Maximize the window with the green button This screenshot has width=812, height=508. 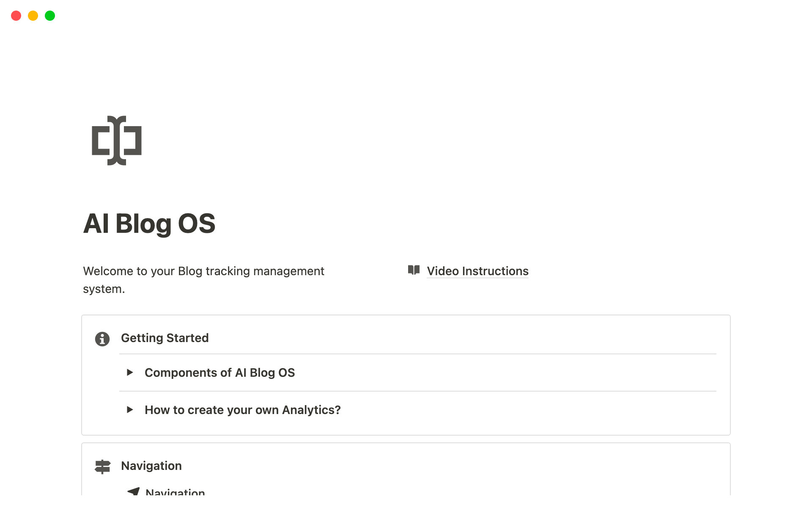tap(50, 16)
